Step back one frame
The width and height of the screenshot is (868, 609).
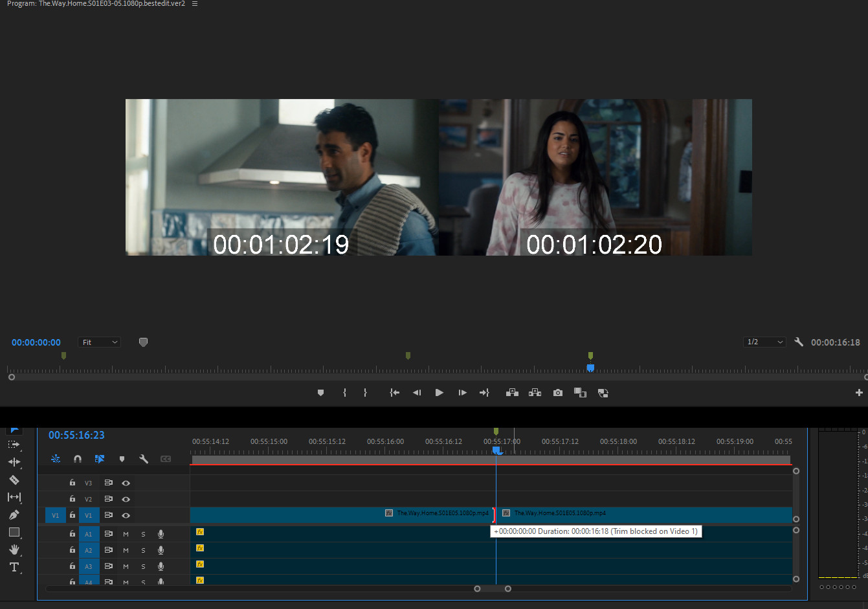tap(417, 393)
